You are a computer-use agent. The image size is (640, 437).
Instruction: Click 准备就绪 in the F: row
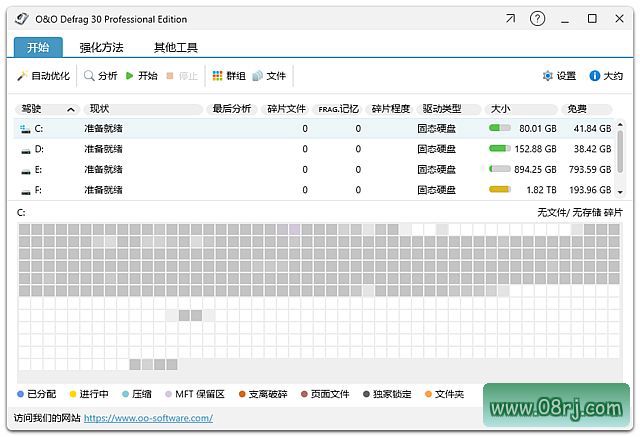point(103,190)
